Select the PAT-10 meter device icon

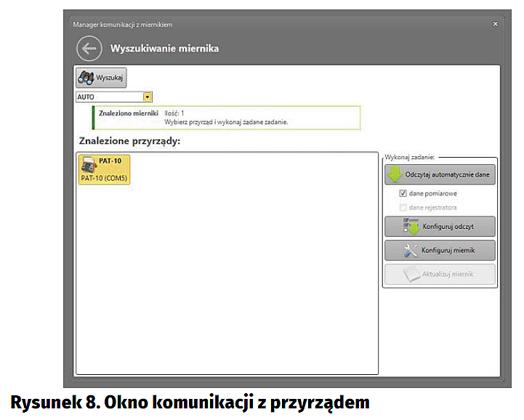(88, 164)
